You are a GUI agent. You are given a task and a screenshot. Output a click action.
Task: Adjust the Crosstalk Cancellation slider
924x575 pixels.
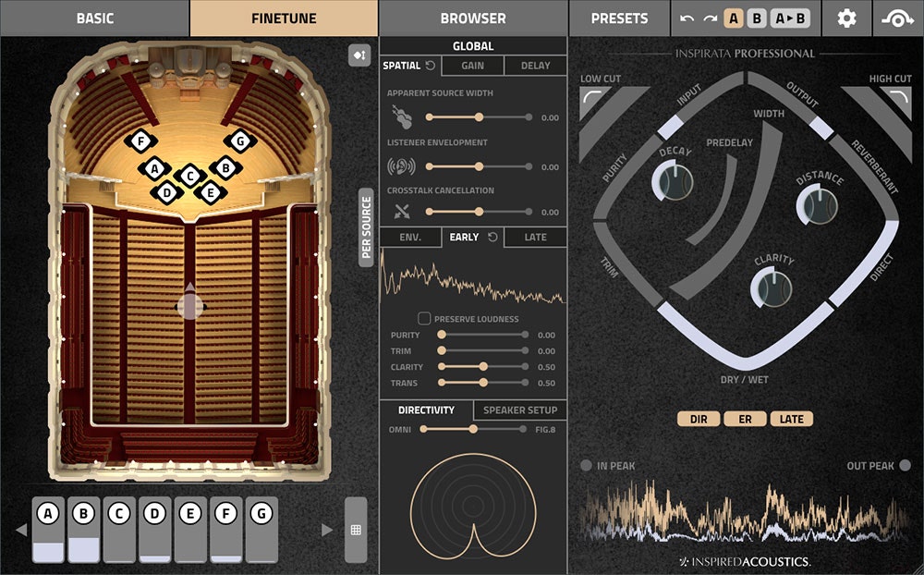pos(479,212)
